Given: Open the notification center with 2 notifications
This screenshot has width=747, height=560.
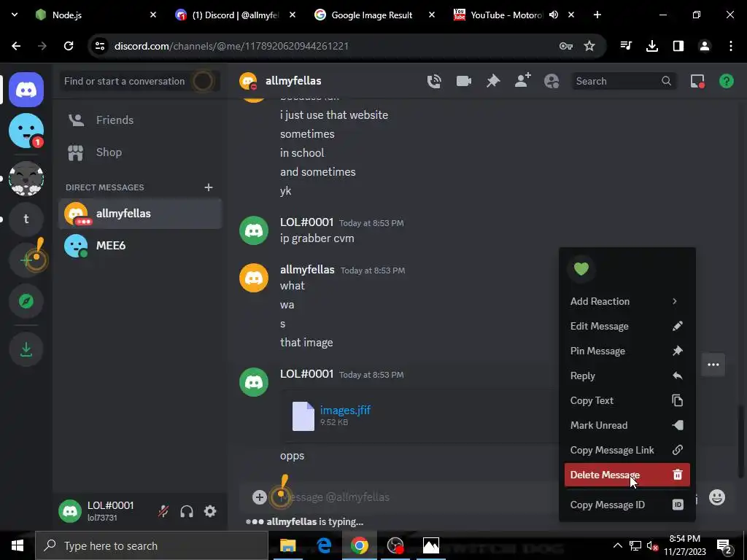Looking at the screenshot, I should point(724,546).
